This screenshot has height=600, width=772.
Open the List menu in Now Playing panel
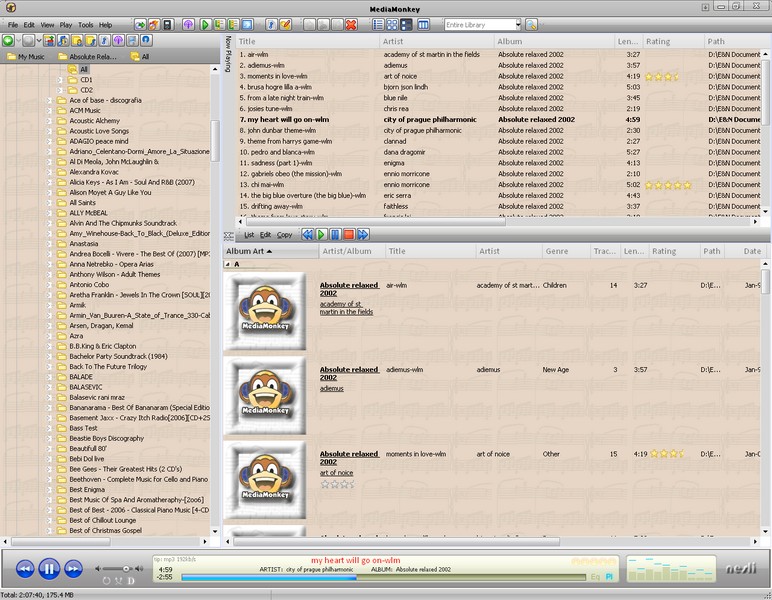coord(249,235)
